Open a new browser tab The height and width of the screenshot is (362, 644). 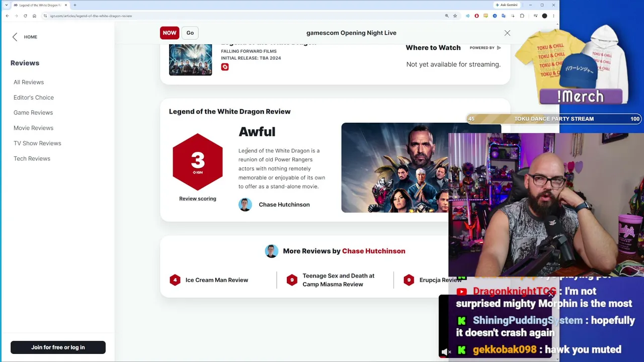[74, 5]
